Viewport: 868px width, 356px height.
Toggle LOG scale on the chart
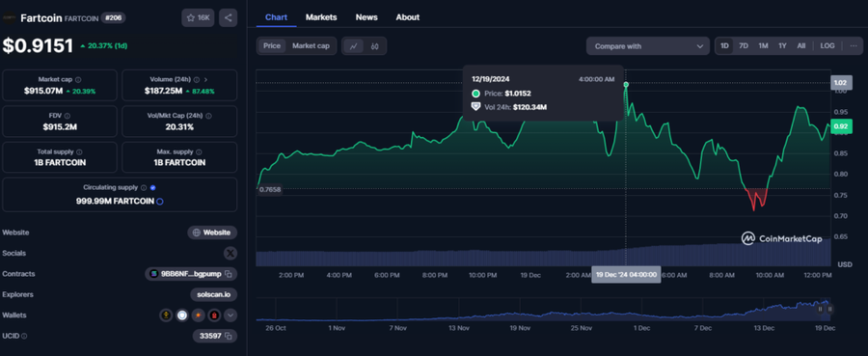827,46
